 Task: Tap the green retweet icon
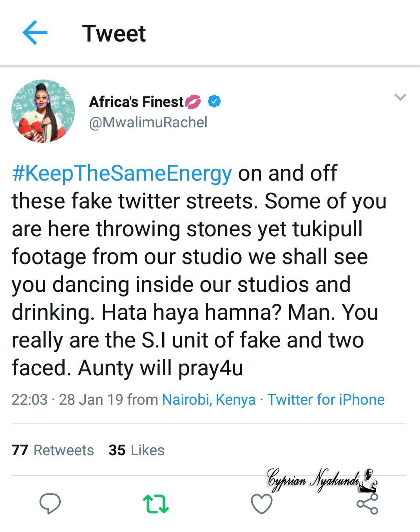click(x=156, y=504)
